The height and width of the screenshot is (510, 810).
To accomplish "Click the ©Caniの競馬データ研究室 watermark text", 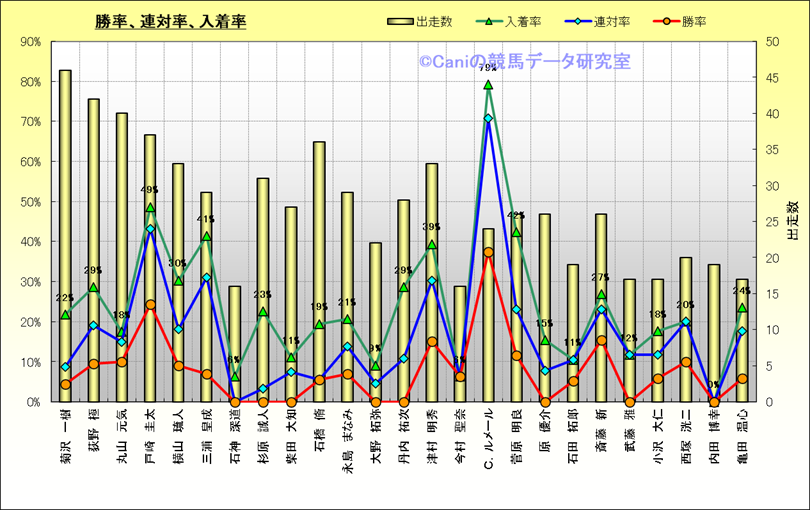I will coord(524,62).
